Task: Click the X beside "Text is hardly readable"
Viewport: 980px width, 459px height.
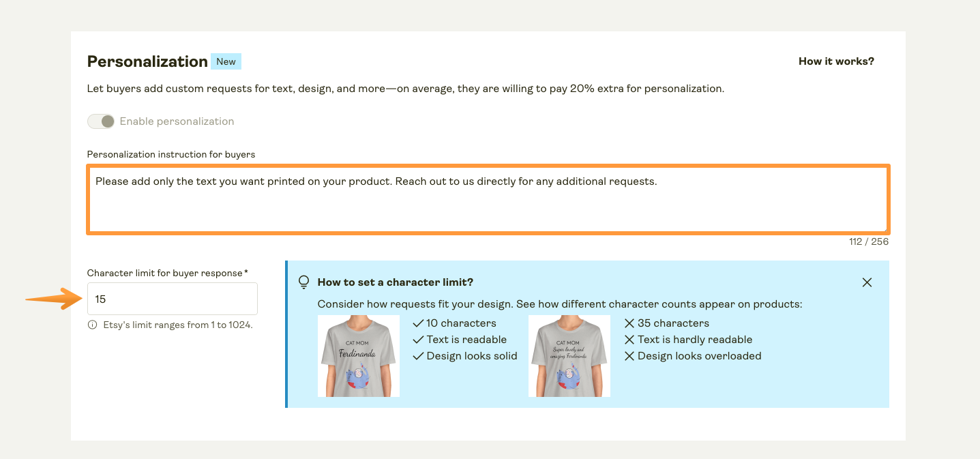Action: (x=629, y=339)
